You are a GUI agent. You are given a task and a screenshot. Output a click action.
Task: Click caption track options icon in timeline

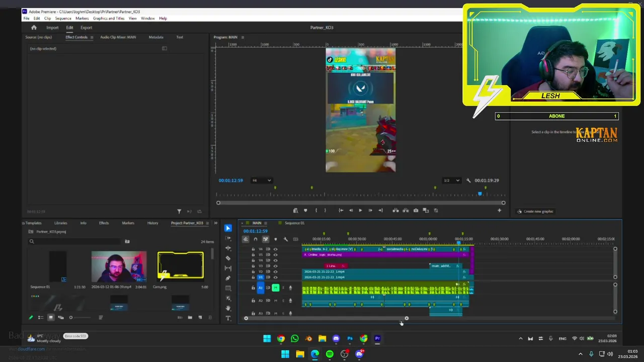click(295, 239)
